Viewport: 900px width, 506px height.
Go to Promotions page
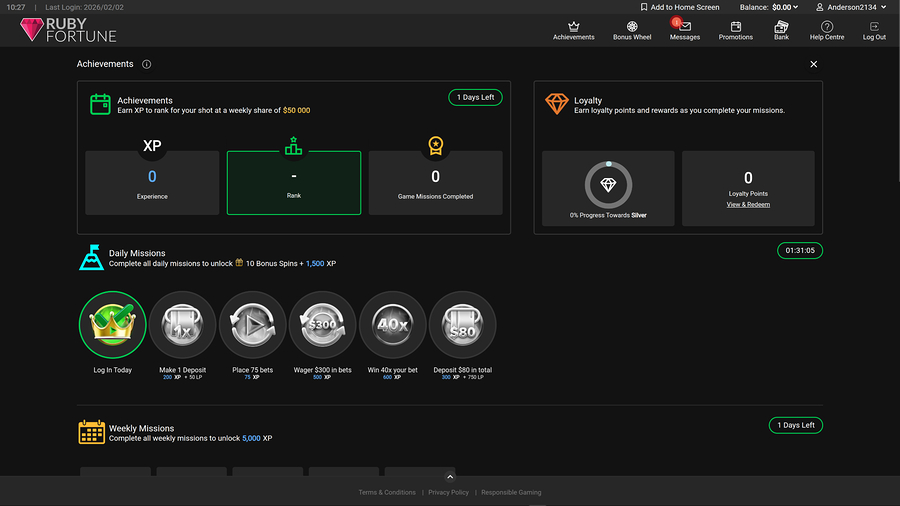click(x=735, y=30)
